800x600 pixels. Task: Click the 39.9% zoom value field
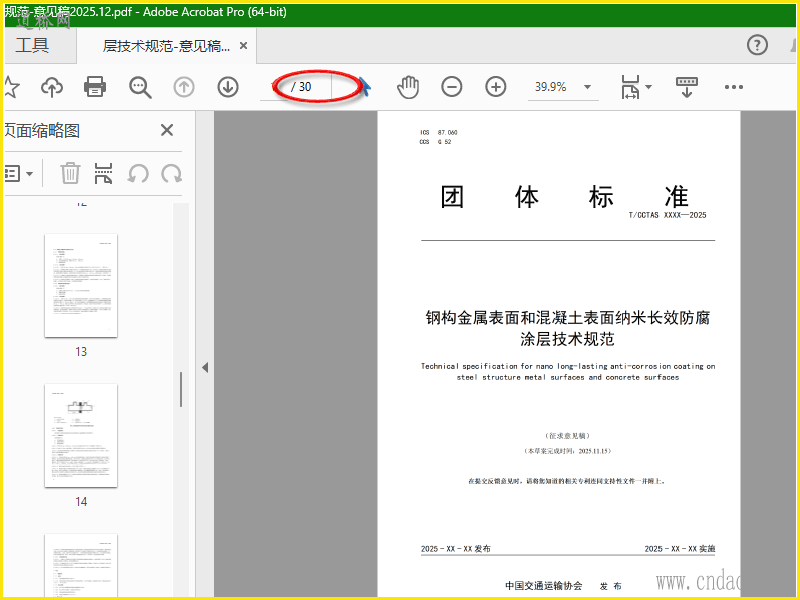551,87
